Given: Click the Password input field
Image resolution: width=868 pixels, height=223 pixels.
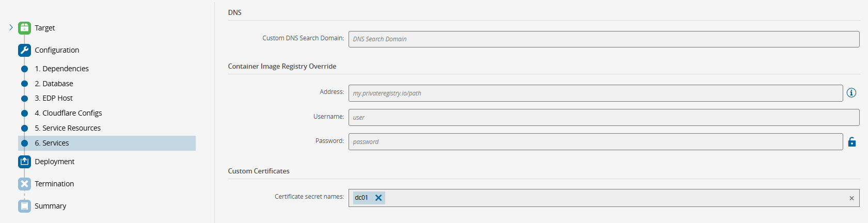Looking at the screenshot, I should click(595, 142).
